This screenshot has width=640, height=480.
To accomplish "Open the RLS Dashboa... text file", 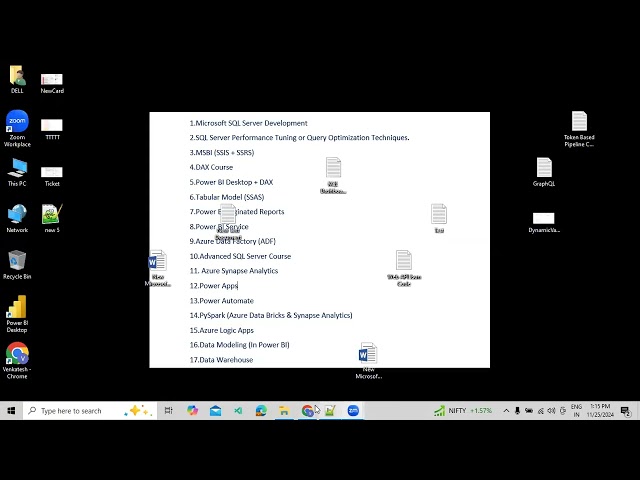I will point(333,176).
